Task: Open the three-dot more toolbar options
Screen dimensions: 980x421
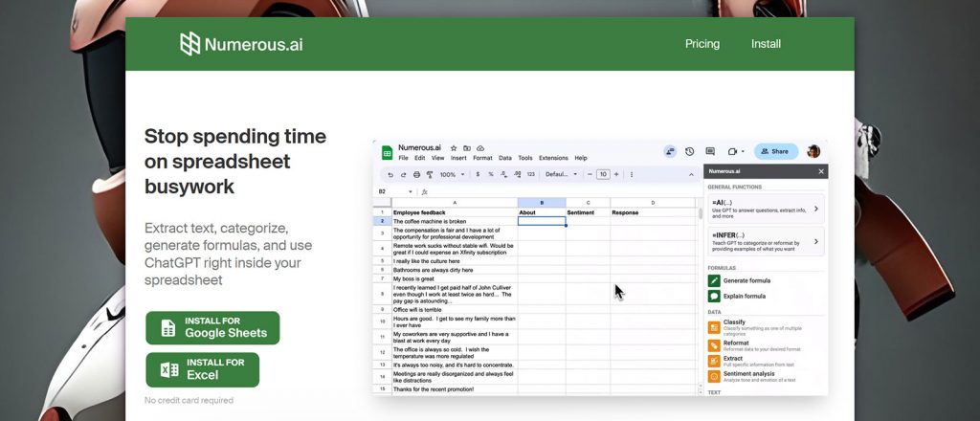Action: coord(632,175)
